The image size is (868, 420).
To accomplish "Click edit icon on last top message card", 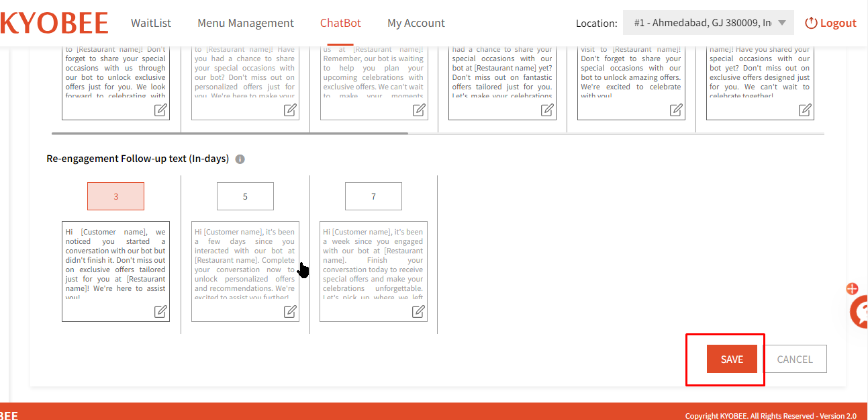I will tap(805, 110).
